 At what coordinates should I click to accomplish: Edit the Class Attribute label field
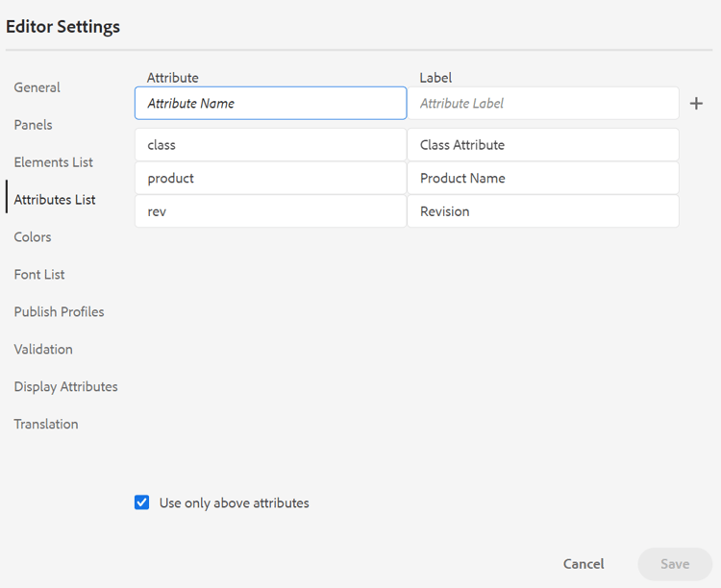[x=543, y=145]
